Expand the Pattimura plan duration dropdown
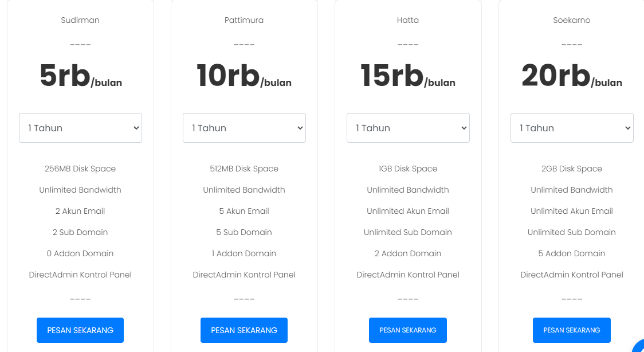Image resolution: width=644 pixels, height=352 pixels. click(244, 128)
